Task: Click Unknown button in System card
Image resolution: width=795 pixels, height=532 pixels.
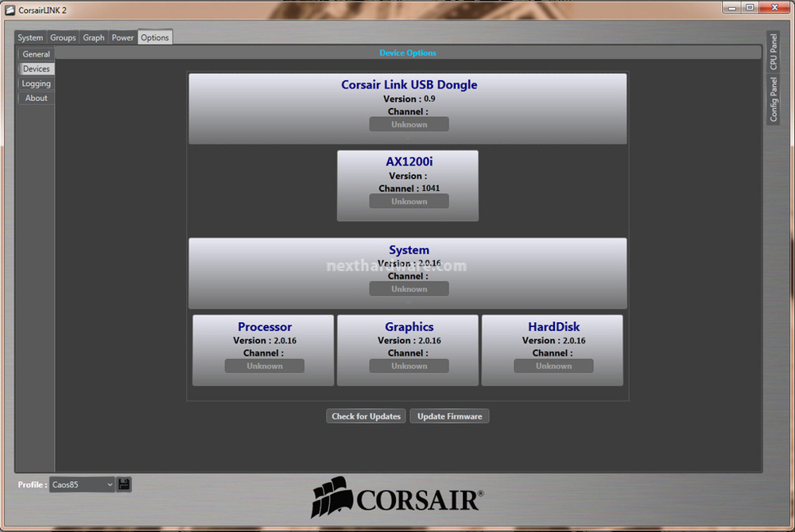Action: (x=409, y=289)
